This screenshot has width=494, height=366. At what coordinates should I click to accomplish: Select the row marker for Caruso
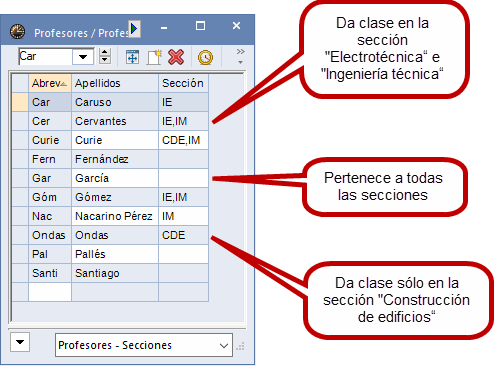click(20, 102)
